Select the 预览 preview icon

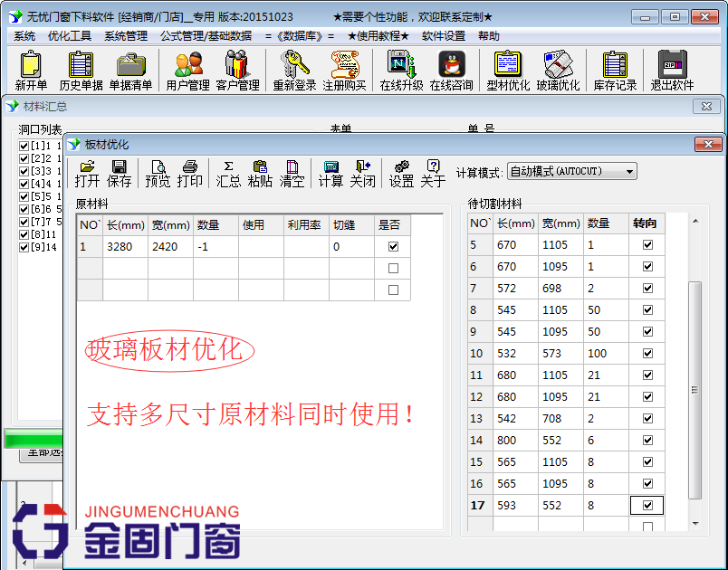158,172
